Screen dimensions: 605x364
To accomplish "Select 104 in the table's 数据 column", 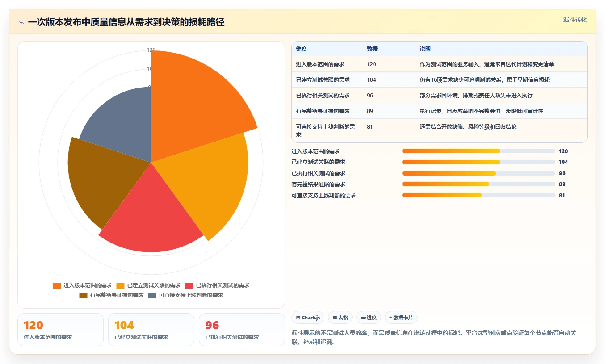I will tap(371, 80).
